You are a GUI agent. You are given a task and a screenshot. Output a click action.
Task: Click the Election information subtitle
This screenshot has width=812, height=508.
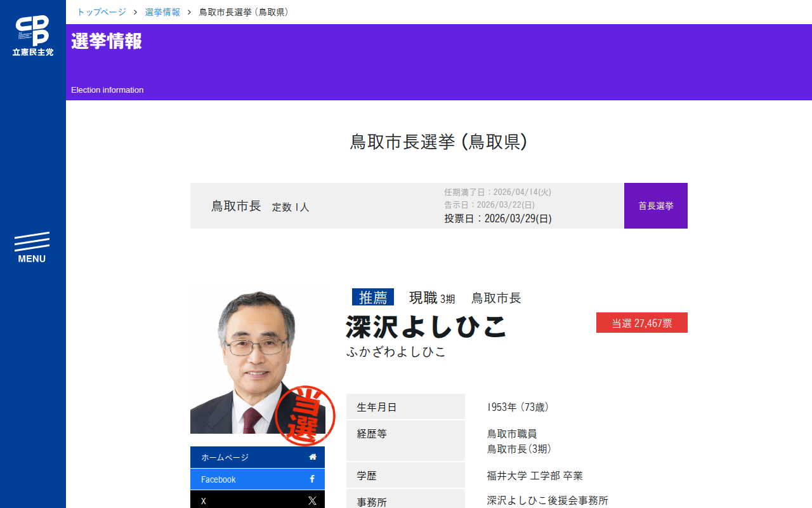click(x=107, y=90)
